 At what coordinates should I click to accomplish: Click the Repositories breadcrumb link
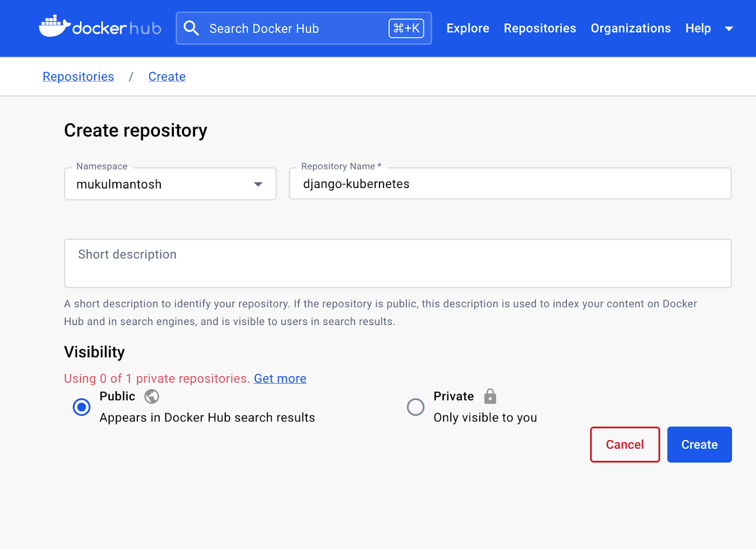coord(78,77)
